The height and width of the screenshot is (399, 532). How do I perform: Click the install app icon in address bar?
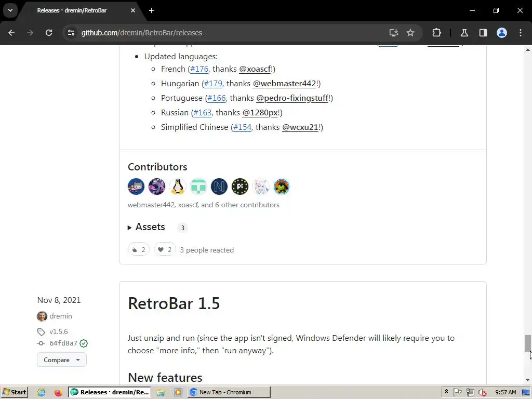(x=394, y=33)
